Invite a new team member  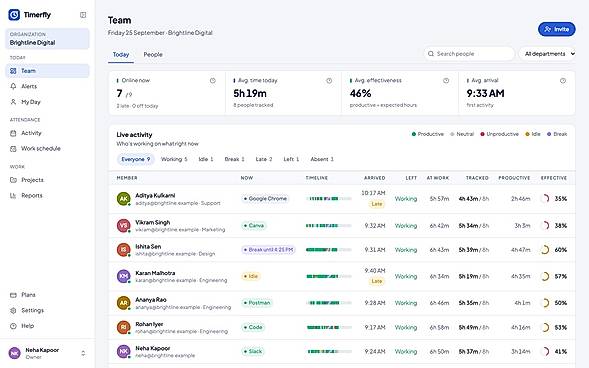pyautogui.click(x=556, y=29)
